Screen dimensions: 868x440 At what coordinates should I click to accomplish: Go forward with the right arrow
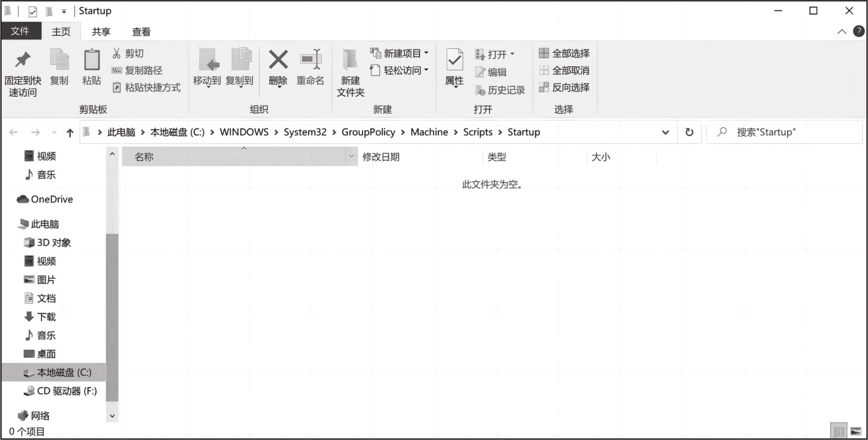pos(35,132)
